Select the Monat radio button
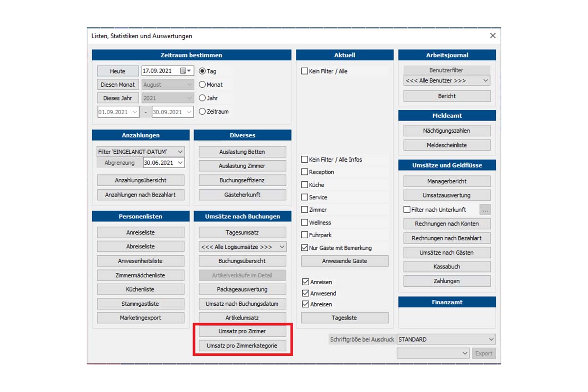This screenshot has width=588, height=392. point(202,85)
